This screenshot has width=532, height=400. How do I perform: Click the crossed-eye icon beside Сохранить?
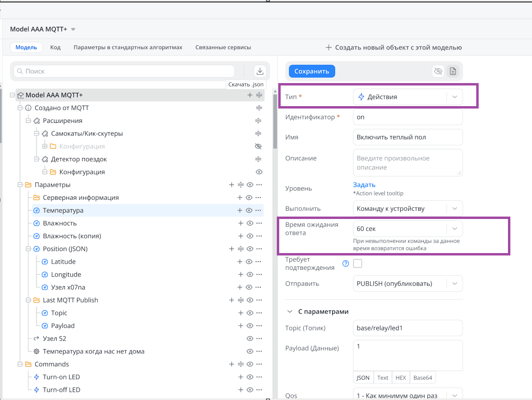(438, 71)
